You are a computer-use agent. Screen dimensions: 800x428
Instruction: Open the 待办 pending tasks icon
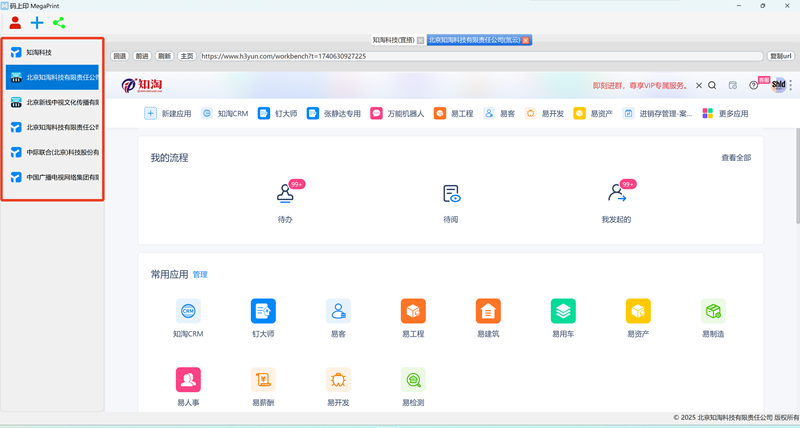[x=285, y=194]
